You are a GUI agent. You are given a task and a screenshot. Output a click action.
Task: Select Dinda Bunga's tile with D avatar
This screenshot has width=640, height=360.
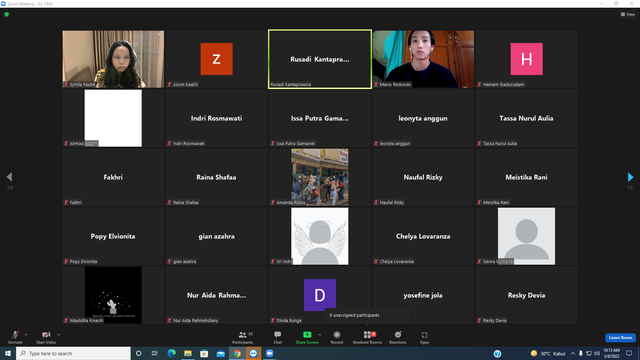320,295
